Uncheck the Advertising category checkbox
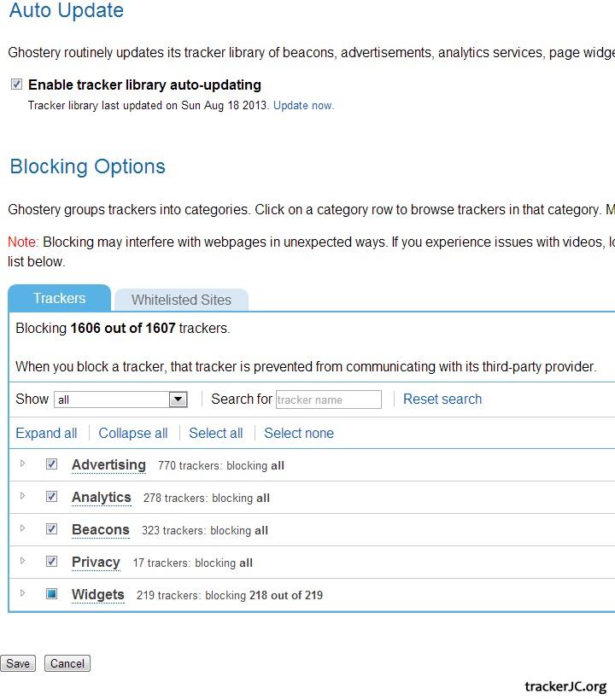This screenshot has height=700, width=615. click(52, 464)
